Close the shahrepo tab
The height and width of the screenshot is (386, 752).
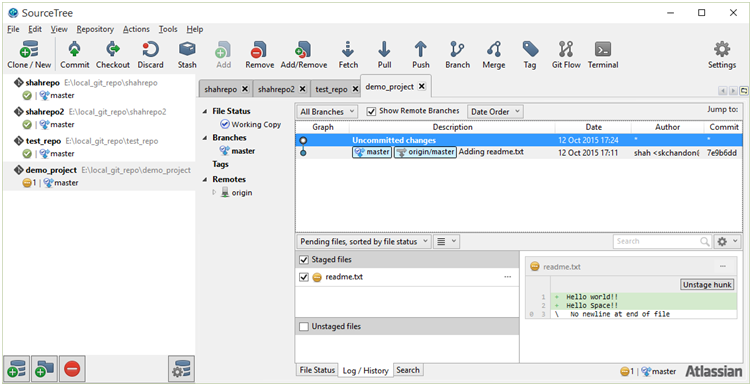point(245,89)
